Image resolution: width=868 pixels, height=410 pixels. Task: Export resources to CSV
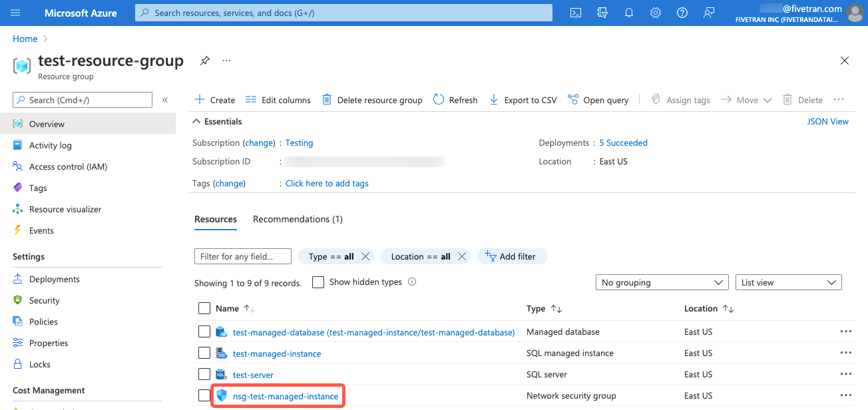point(523,100)
